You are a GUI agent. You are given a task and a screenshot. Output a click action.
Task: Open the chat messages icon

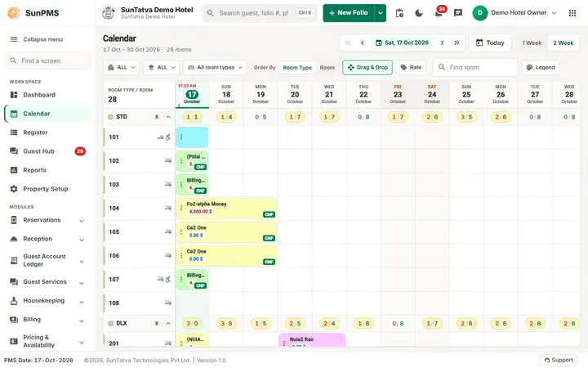click(x=458, y=13)
